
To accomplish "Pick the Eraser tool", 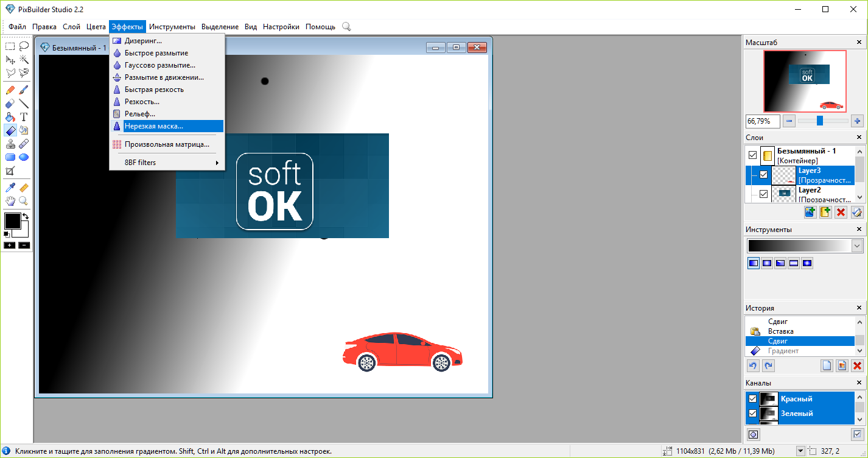I will click(x=10, y=104).
